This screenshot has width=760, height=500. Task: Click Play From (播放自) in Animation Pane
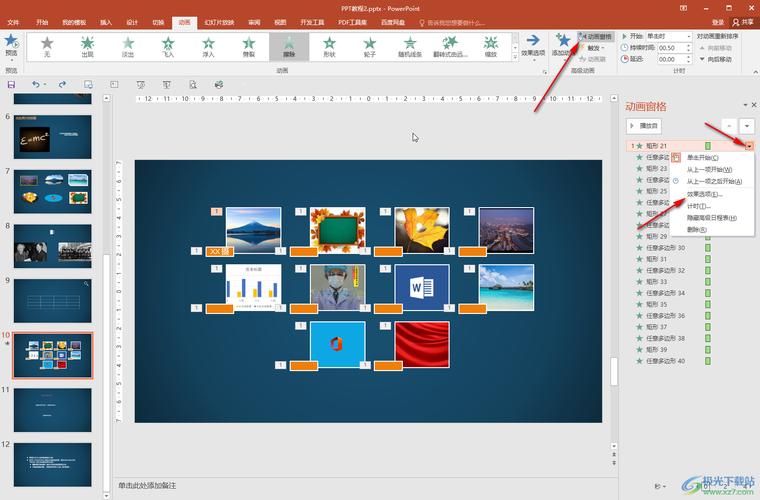(x=644, y=126)
